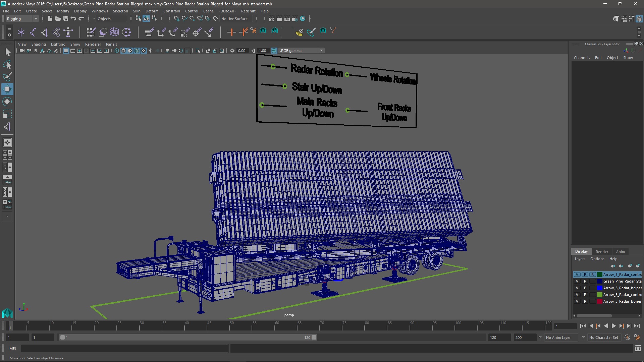The image size is (644, 362).
Task: Go to the start of playback range
Action: click(x=583, y=326)
